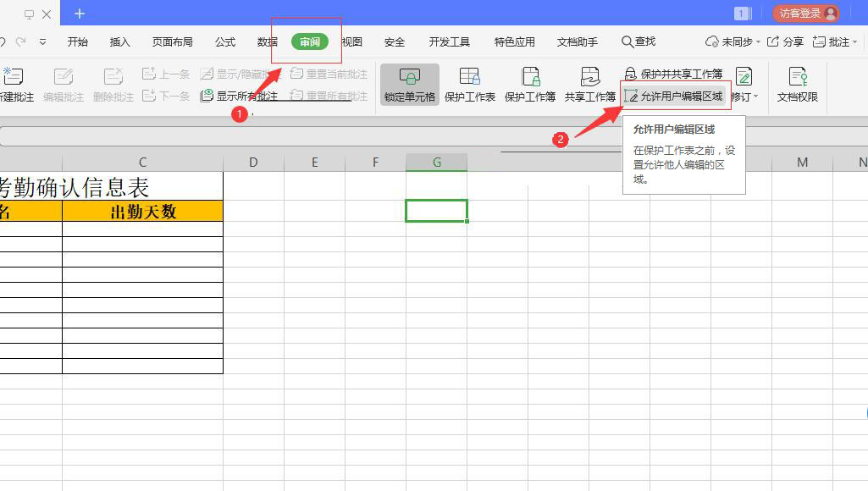Go to previous comment (上一条)
Viewport: 868px width, 491px height.
coord(165,74)
